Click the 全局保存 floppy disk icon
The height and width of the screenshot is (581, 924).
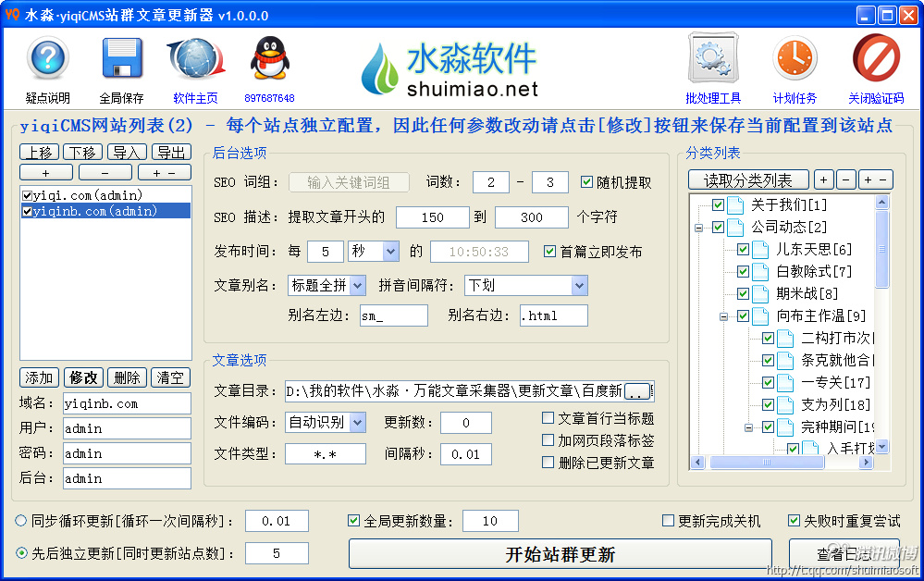(122, 57)
